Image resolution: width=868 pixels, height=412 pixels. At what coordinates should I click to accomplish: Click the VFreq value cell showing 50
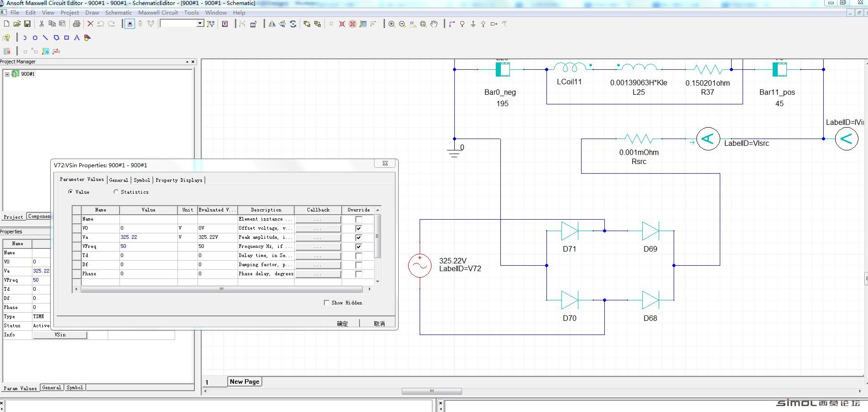coord(148,247)
